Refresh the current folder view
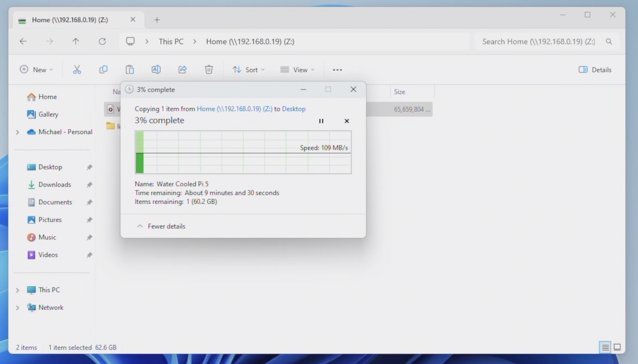The height and width of the screenshot is (364, 638). 102,41
